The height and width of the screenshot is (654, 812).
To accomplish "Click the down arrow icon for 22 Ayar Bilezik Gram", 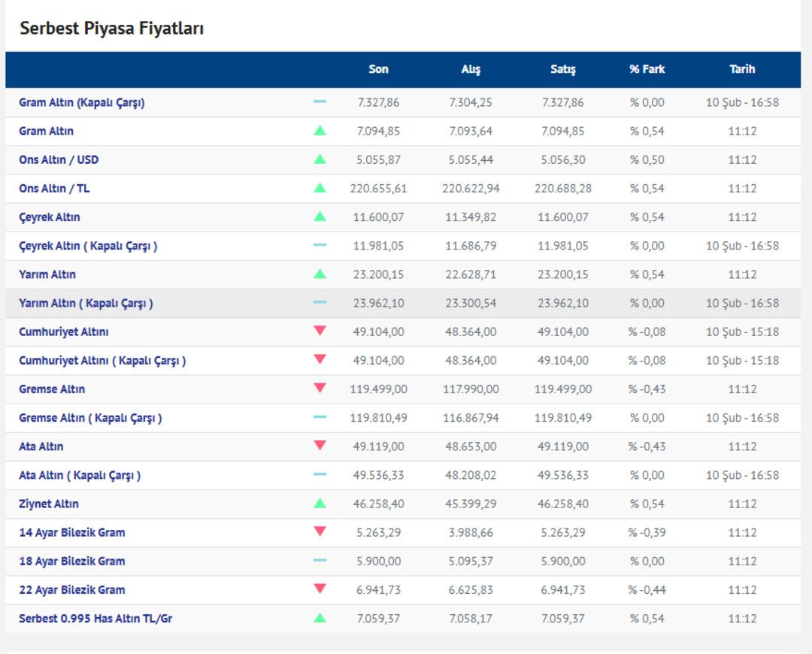I will coord(320,589).
